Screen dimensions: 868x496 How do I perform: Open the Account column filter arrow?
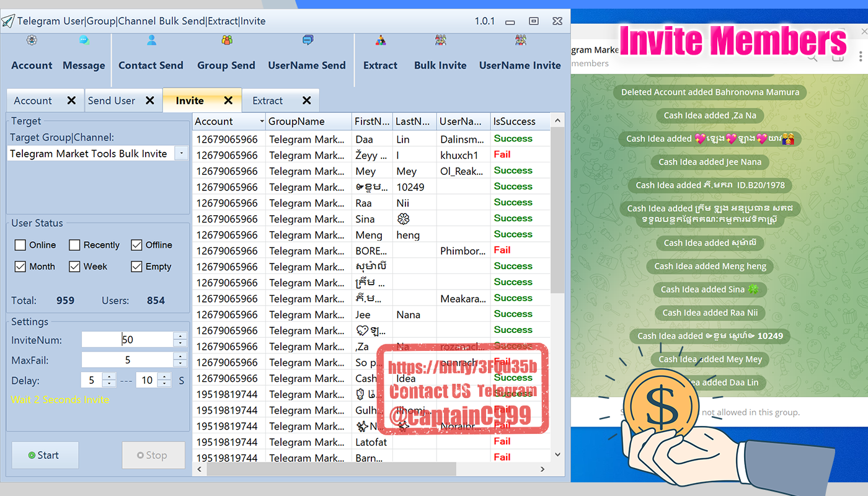click(262, 122)
